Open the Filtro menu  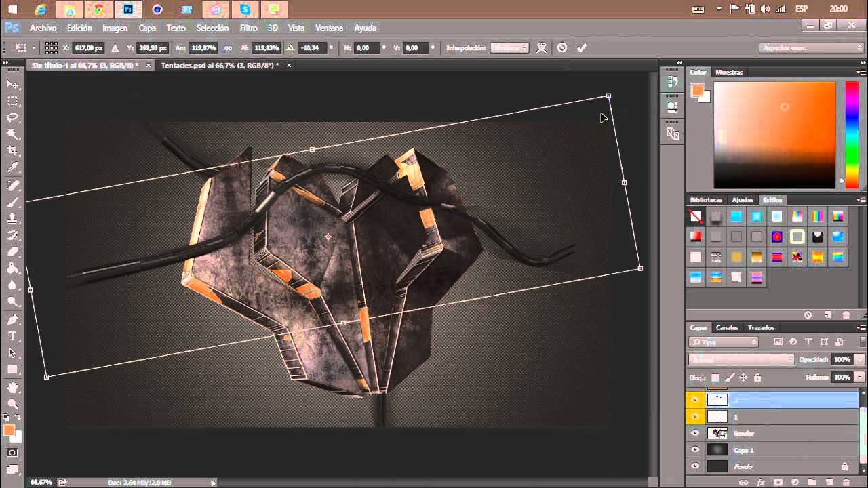tap(248, 28)
